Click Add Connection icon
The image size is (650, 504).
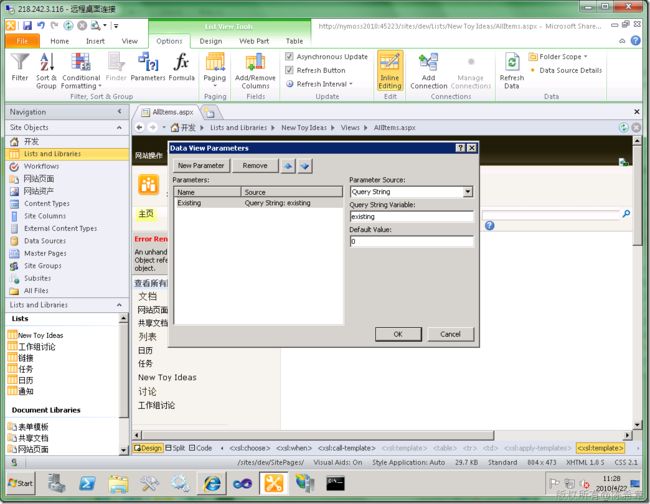pos(429,70)
